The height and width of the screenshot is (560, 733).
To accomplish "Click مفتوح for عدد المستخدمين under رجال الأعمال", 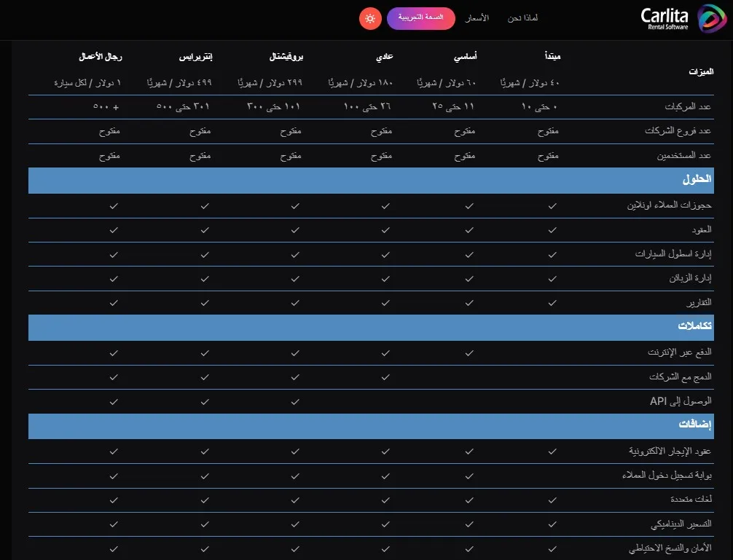I will click(109, 156).
